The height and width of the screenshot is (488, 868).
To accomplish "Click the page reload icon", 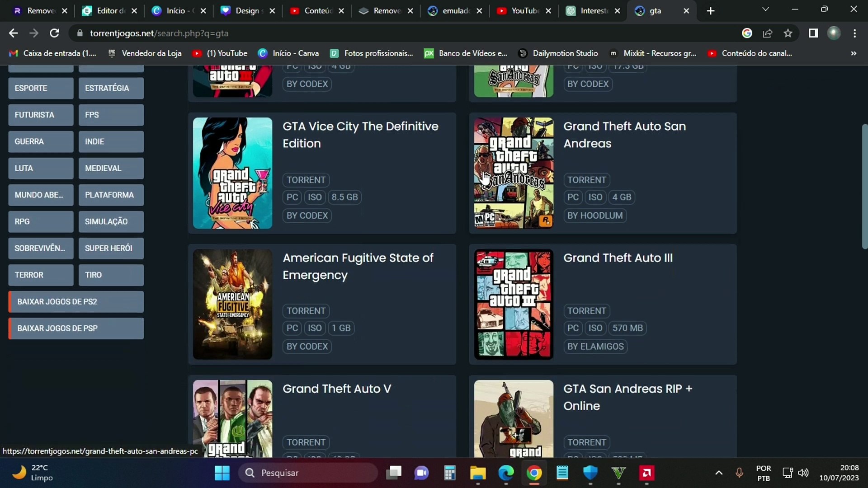I will [x=54, y=33].
